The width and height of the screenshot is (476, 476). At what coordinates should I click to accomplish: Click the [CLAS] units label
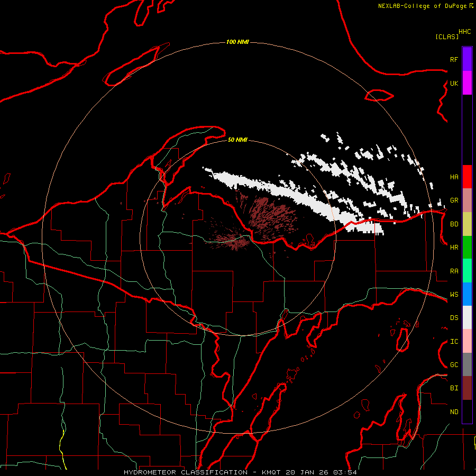coord(447,36)
